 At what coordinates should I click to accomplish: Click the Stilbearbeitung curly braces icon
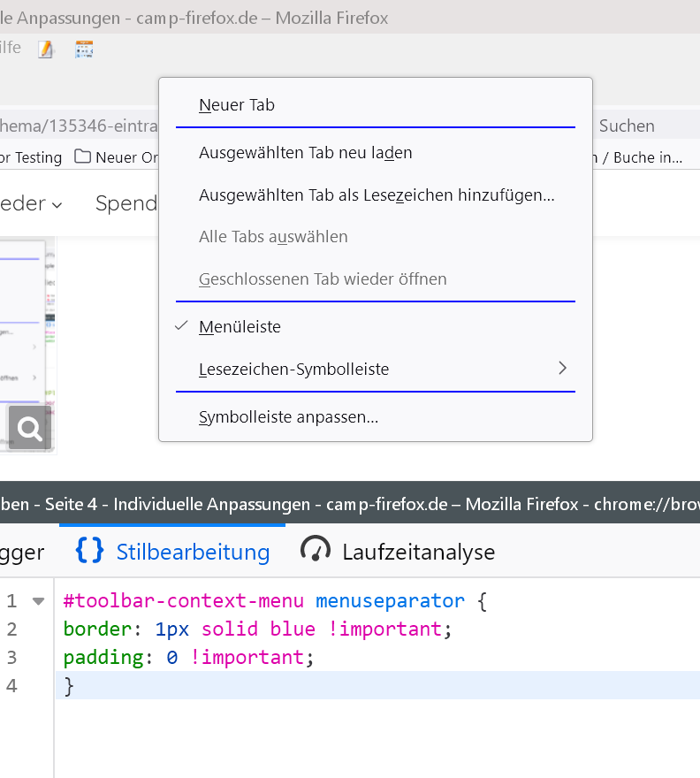click(89, 551)
